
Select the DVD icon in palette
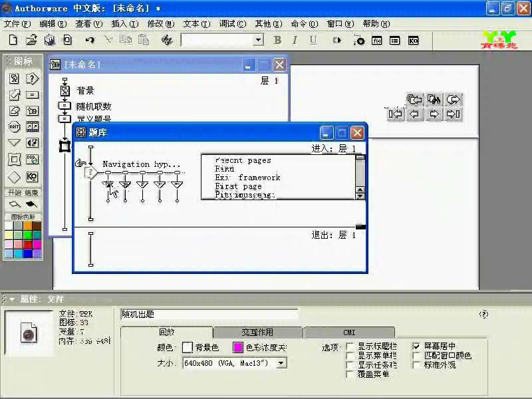coord(32,159)
